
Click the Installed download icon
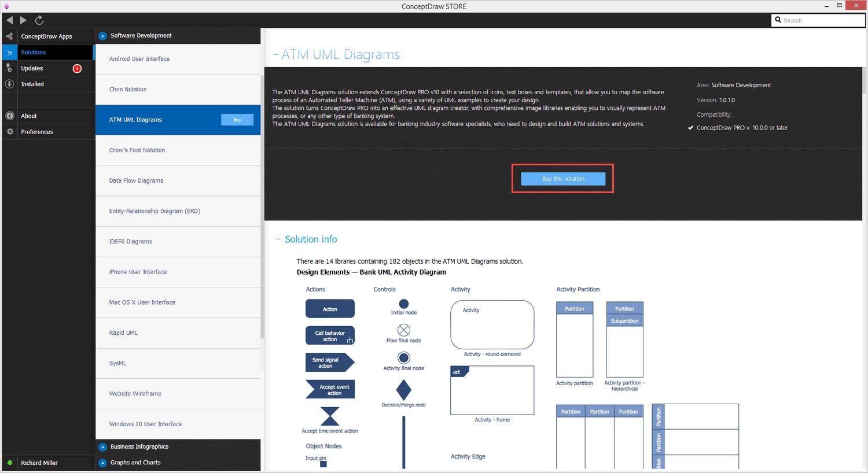point(9,84)
